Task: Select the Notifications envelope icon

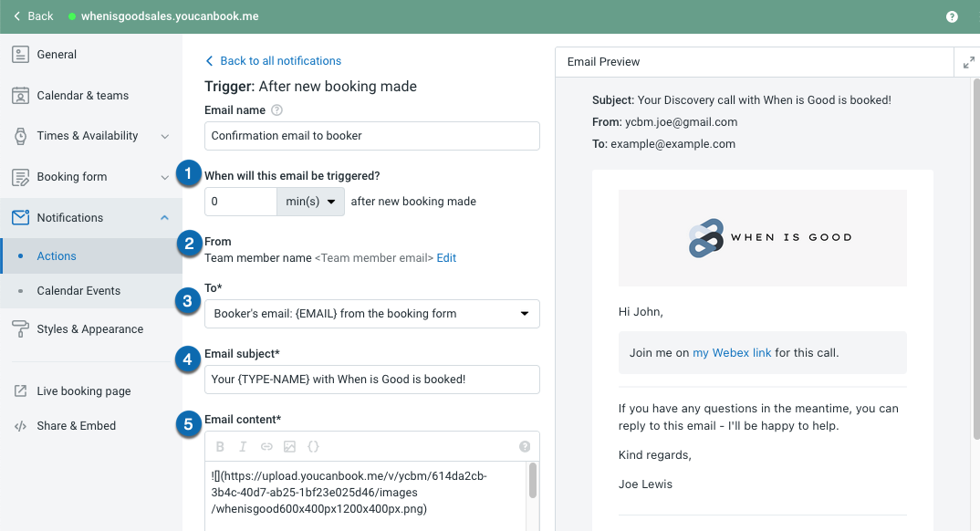Action: tap(22, 217)
